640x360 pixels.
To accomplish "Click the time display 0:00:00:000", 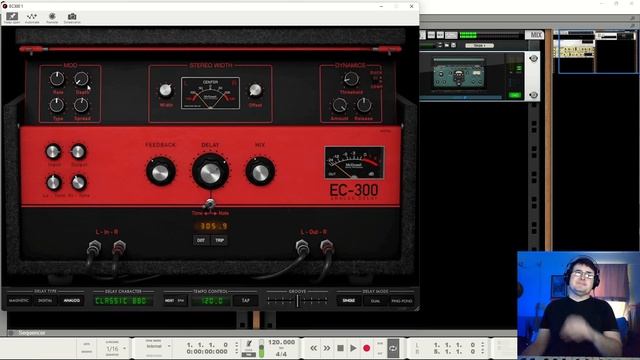I will pyautogui.click(x=207, y=351).
